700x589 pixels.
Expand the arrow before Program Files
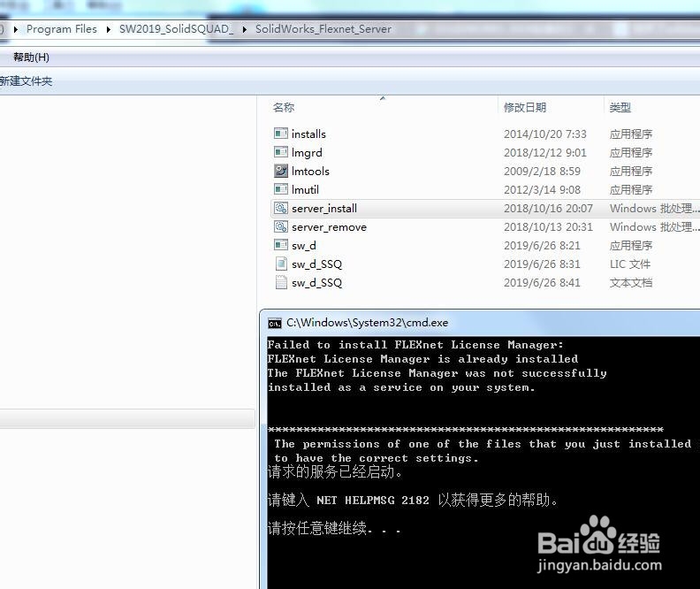[x=16, y=29]
